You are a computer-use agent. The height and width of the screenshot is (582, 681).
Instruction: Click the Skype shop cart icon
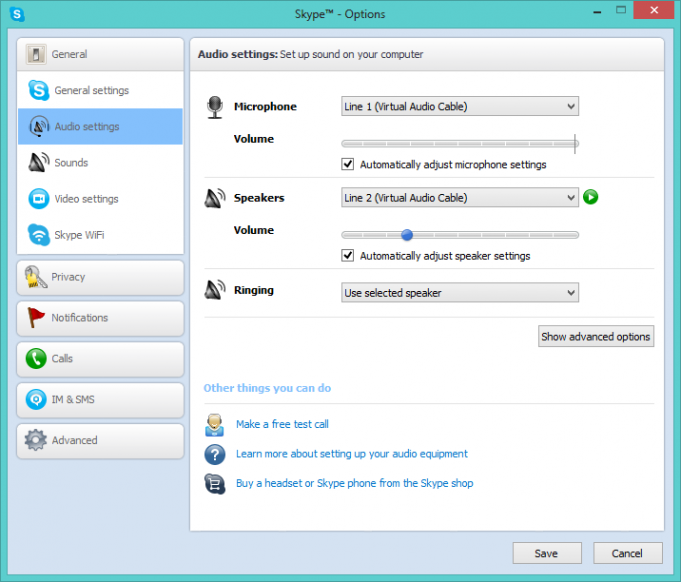click(215, 484)
